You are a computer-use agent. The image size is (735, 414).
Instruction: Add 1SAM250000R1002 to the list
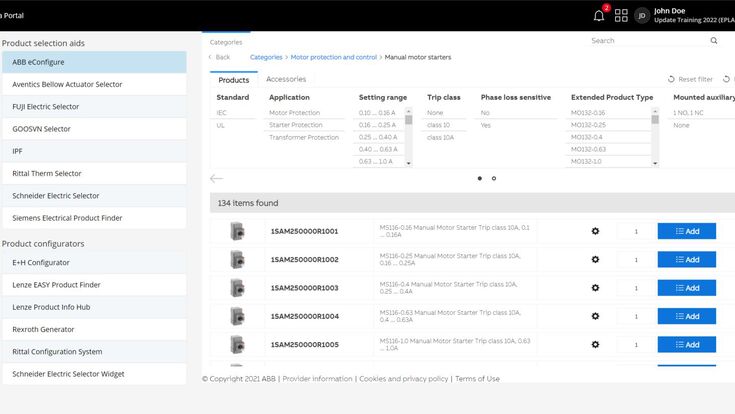click(686, 259)
